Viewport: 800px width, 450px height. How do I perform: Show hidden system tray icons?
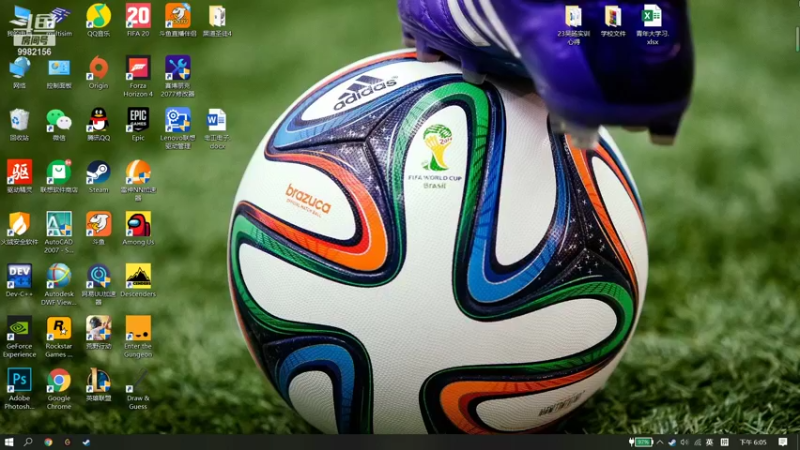click(x=660, y=442)
